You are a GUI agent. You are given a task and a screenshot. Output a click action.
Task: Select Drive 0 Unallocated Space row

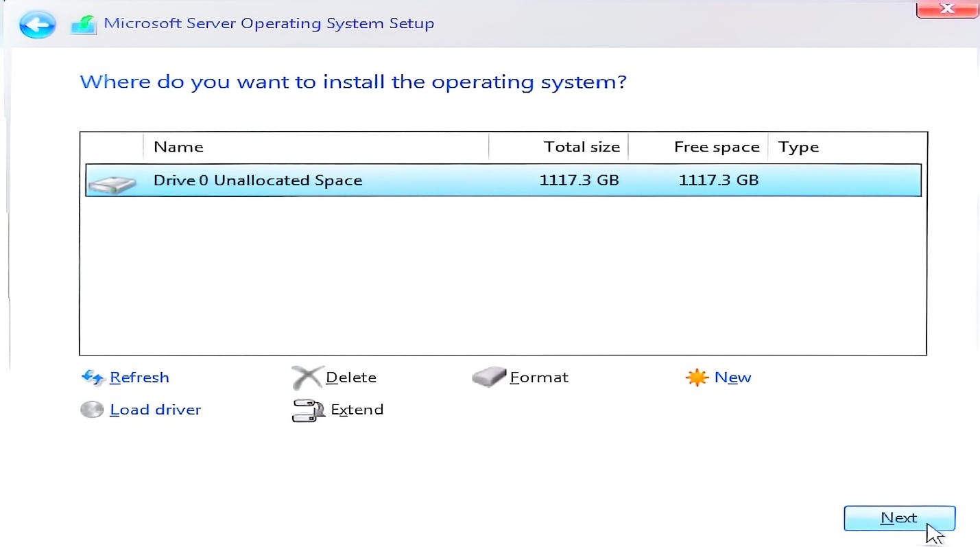pyautogui.click(x=503, y=181)
